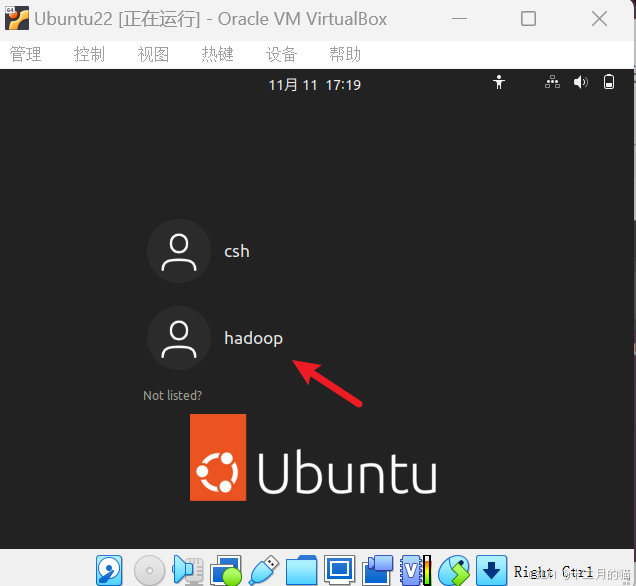Click the hadoop user avatar

[x=179, y=338]
